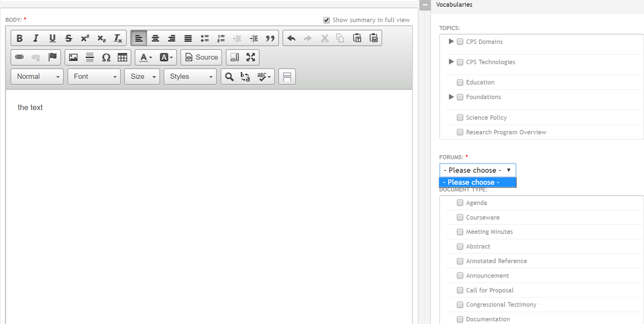
Task: Apply italic formatting
Action: click(x=36, y=38)
